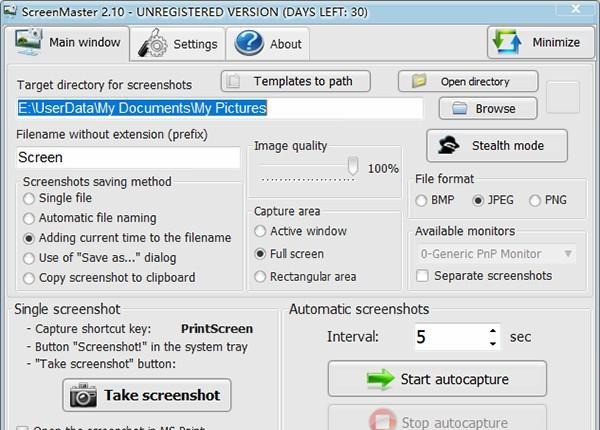
Task: Open the About tab
Action: pos(267,44)
